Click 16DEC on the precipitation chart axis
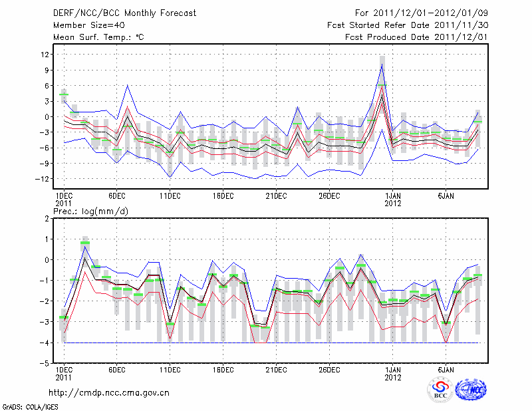The width and height of the screenshot is (532, 411). 223,369
